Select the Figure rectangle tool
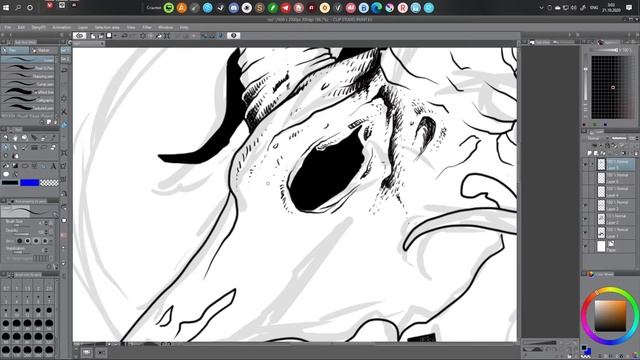Screen dimensions: 640x360 [25, 166]
